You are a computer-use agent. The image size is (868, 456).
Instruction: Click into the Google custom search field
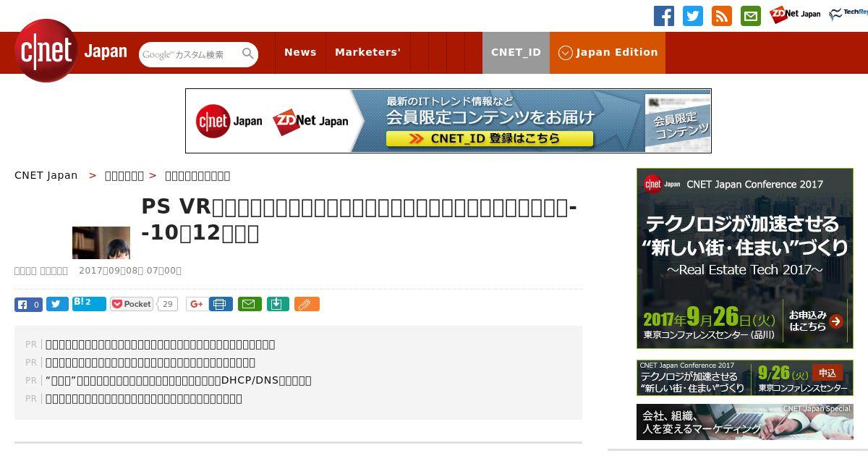pos(190,54)
